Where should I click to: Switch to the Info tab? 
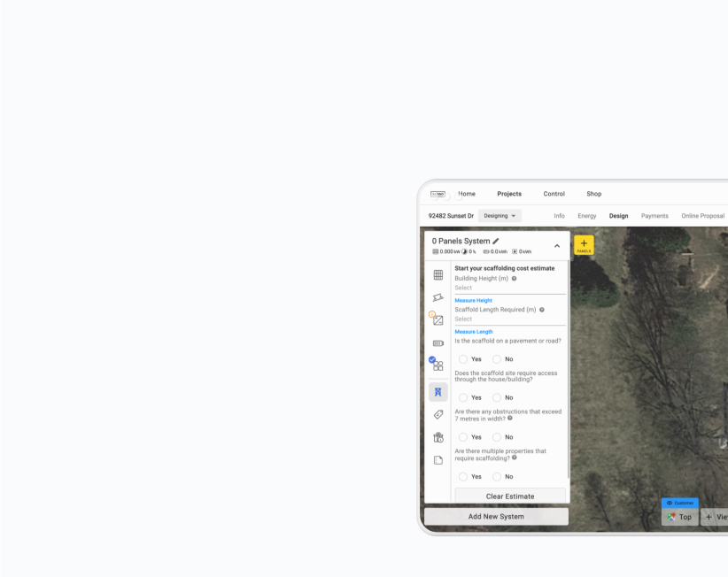pos(559,216)
